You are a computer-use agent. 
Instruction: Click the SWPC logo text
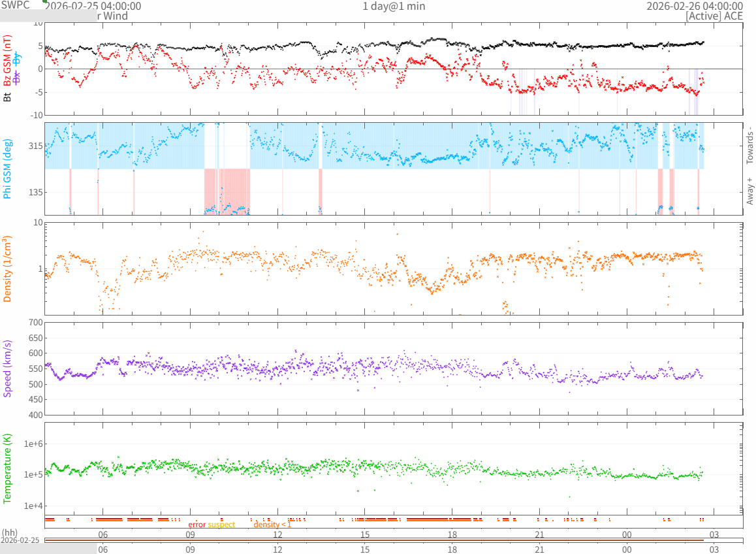[15, 5]
